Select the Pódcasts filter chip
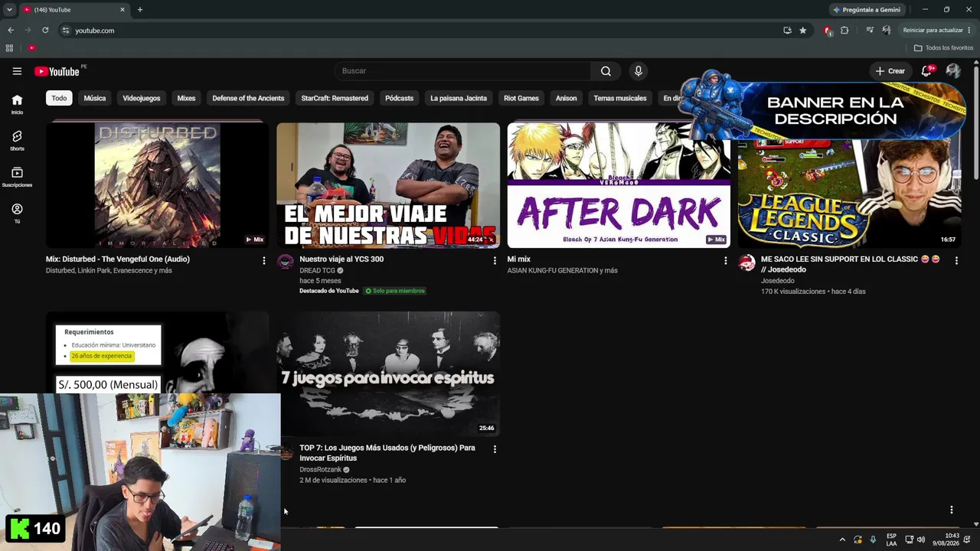This screenshot has width=980, height=551. pyautogui.click(x=399, y=98)
